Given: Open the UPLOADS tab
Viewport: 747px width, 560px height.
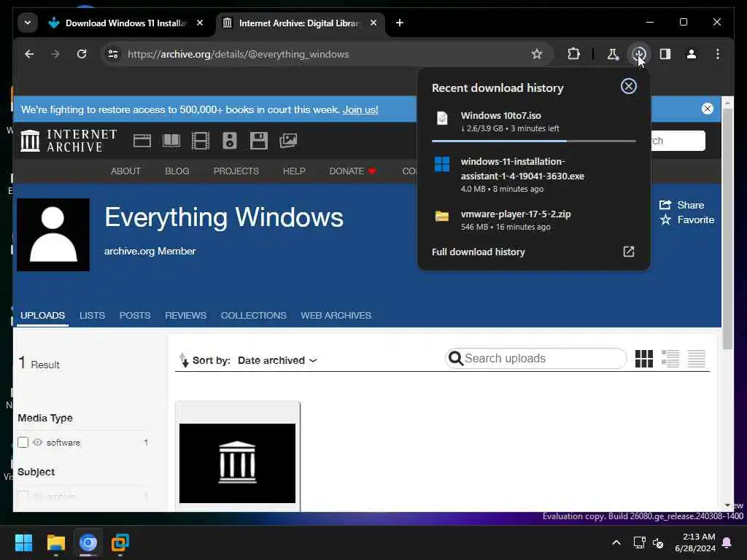Looking at the screenshot, I should point(42,315).
